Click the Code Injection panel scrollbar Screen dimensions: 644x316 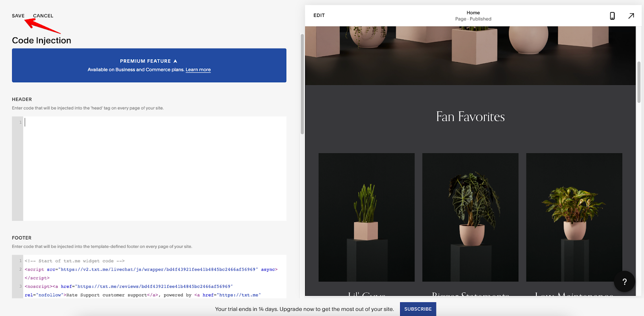pyautogui.click(x=302, y=84)
